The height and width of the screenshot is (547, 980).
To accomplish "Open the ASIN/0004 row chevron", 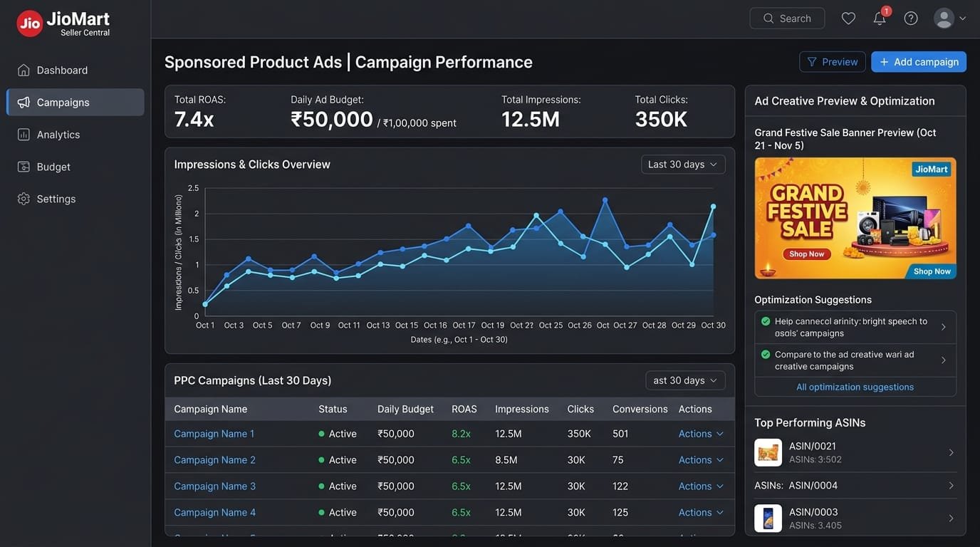I will [x=951, y=485].
